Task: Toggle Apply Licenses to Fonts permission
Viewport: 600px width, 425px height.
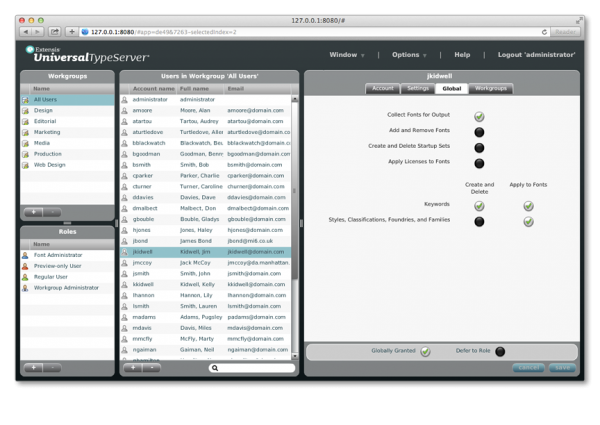Action: tap(479, 163)
